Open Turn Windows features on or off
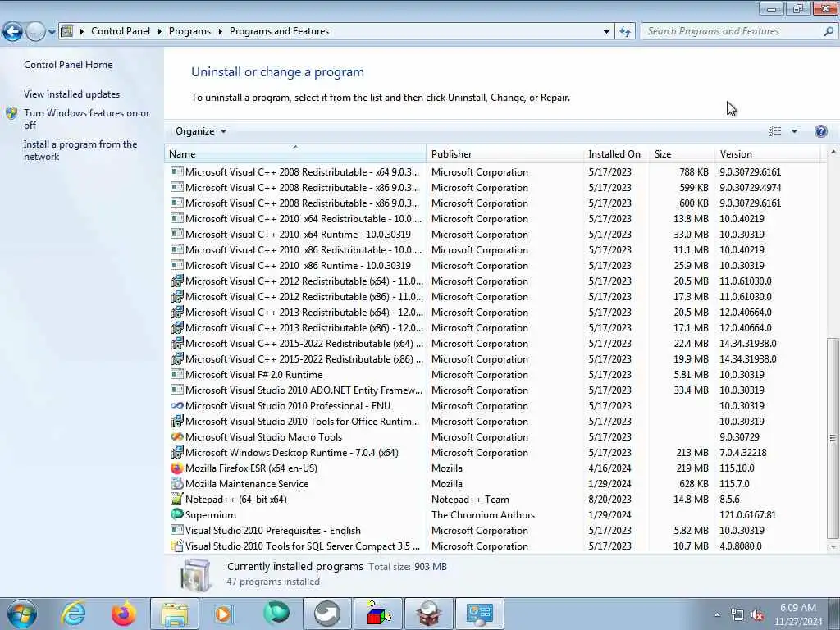This screenshot has width=840, height=630. (x=87, y=119)
